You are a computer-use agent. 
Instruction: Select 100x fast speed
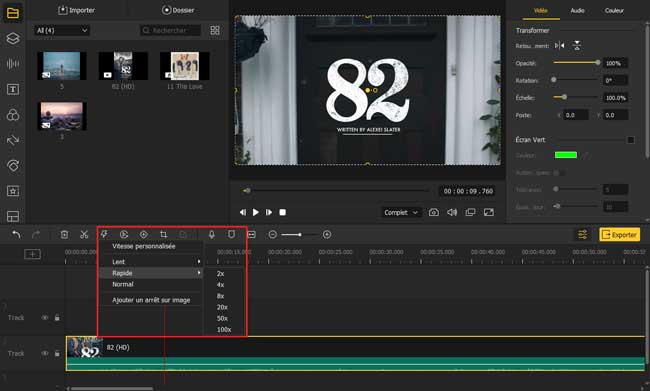(x=224, y=330)
